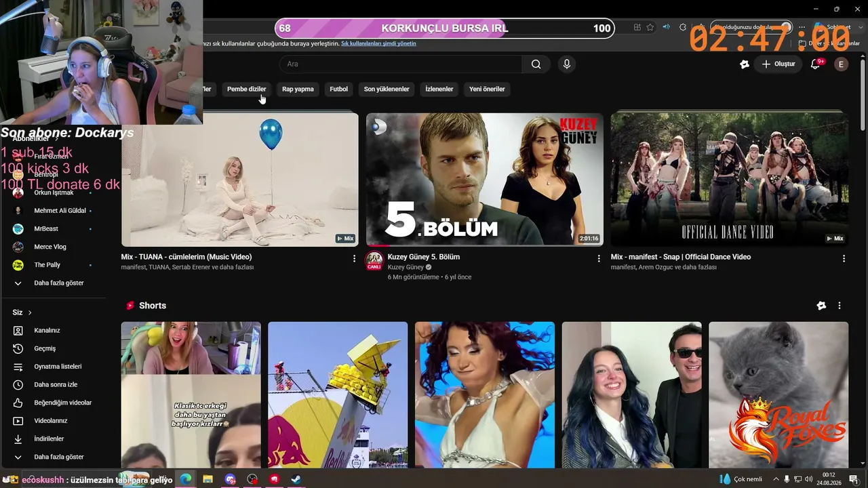Bookmark this page with the star icon
Screen dimensions: 868x488
click(650, 27)
